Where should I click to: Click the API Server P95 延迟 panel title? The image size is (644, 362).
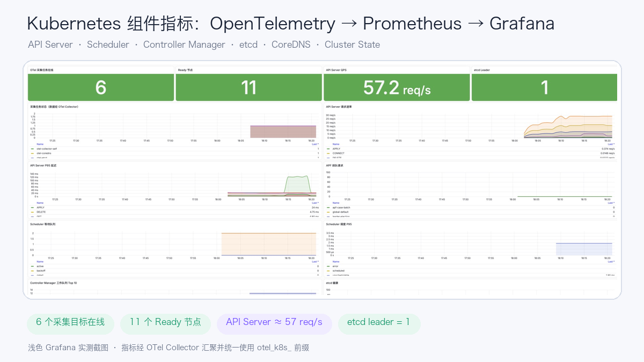pyautogui.click(x=43, y=166)
